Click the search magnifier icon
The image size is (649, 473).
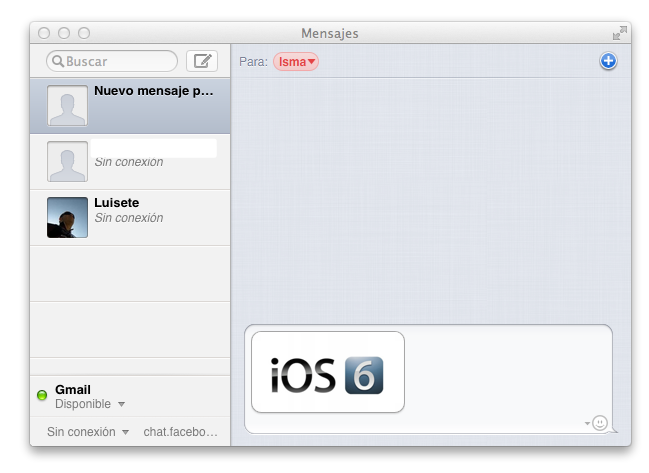coord(58,61)
